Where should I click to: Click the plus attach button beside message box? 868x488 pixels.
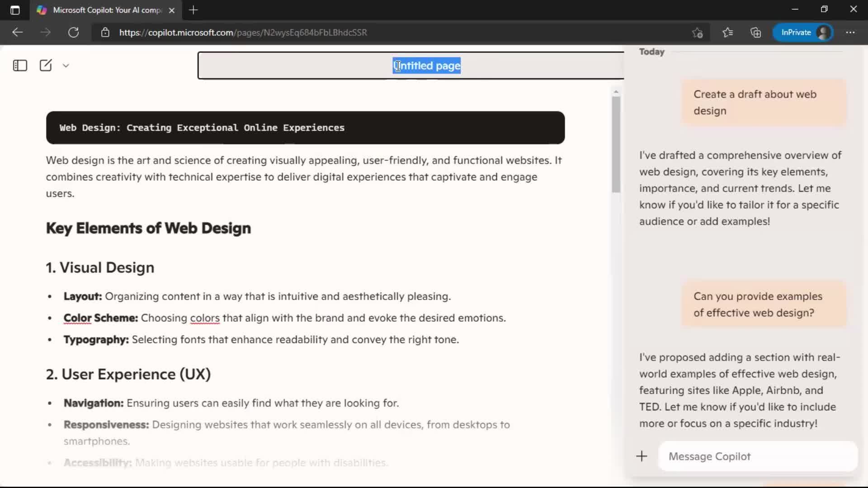tap(642, 456)
